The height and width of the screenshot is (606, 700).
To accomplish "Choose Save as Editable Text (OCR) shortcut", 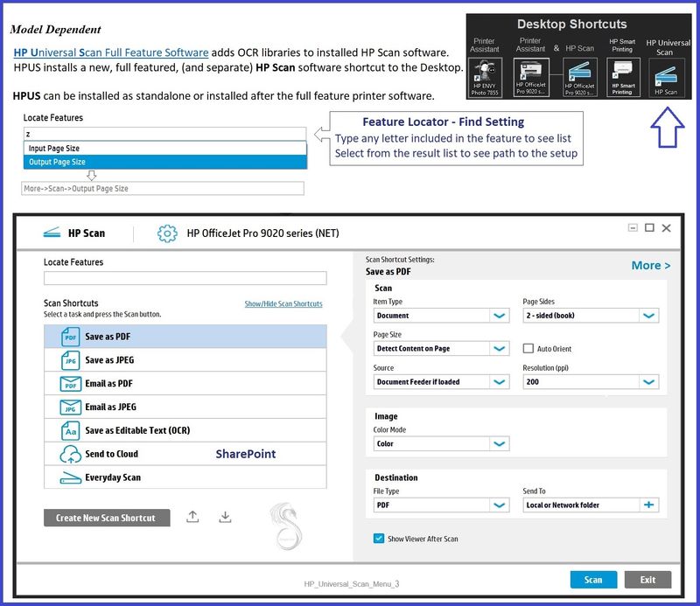I will coord(185,430).
